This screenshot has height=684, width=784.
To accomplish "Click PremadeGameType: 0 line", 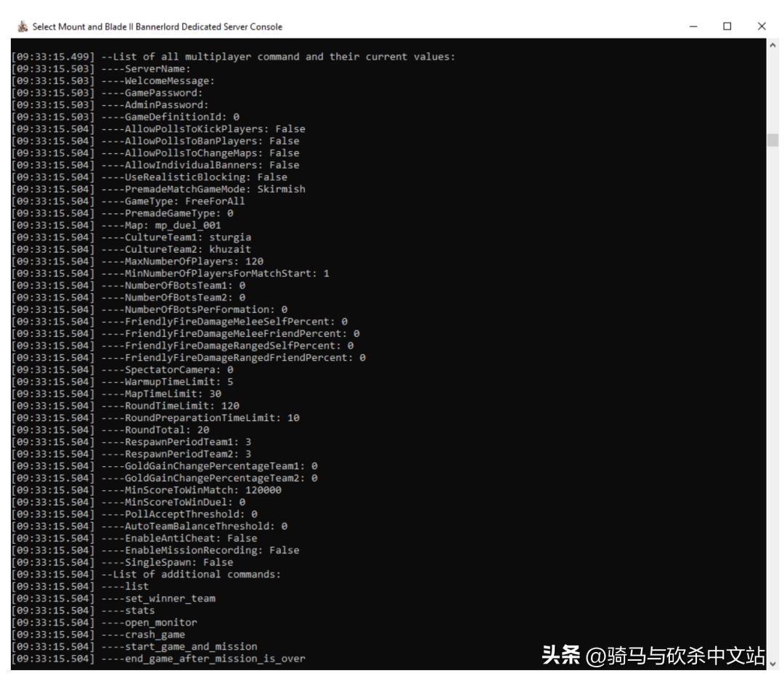I will (122, 213).
